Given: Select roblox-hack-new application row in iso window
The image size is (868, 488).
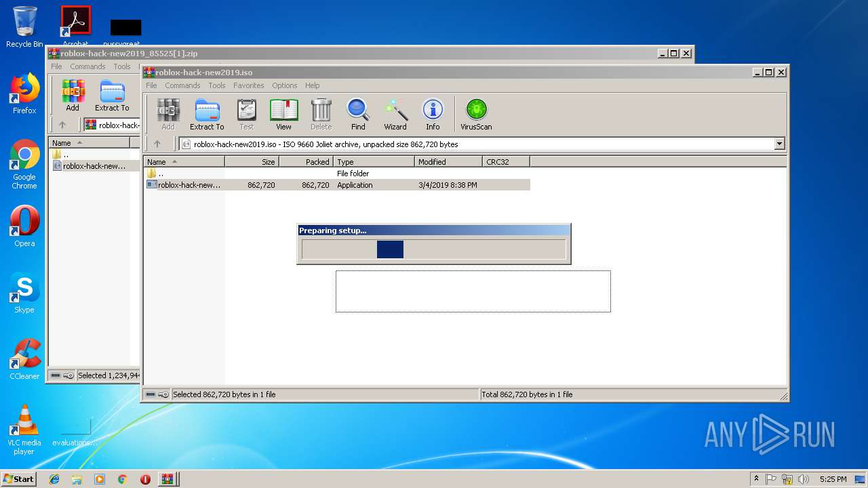Looking at the screenshot, I should (337, 185).
